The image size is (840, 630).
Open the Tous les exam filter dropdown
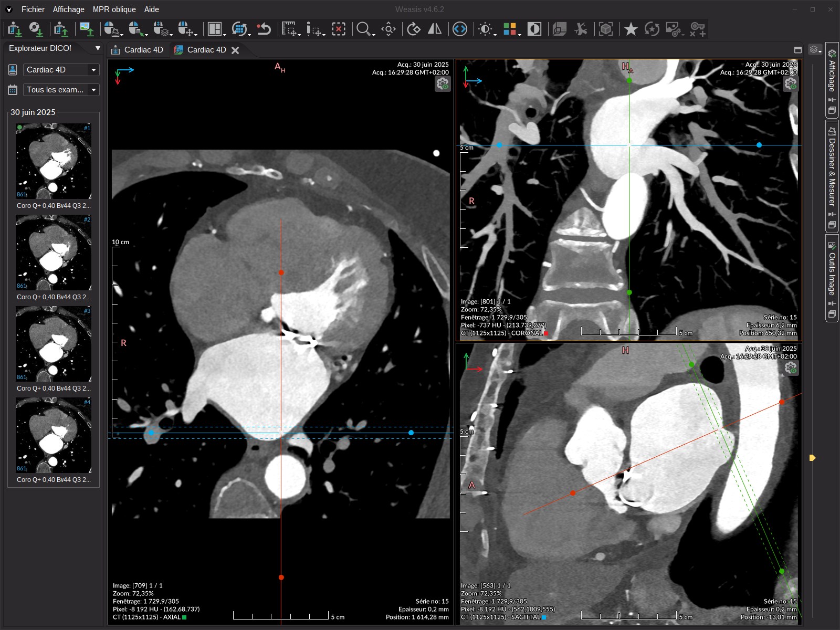[93, 90]
